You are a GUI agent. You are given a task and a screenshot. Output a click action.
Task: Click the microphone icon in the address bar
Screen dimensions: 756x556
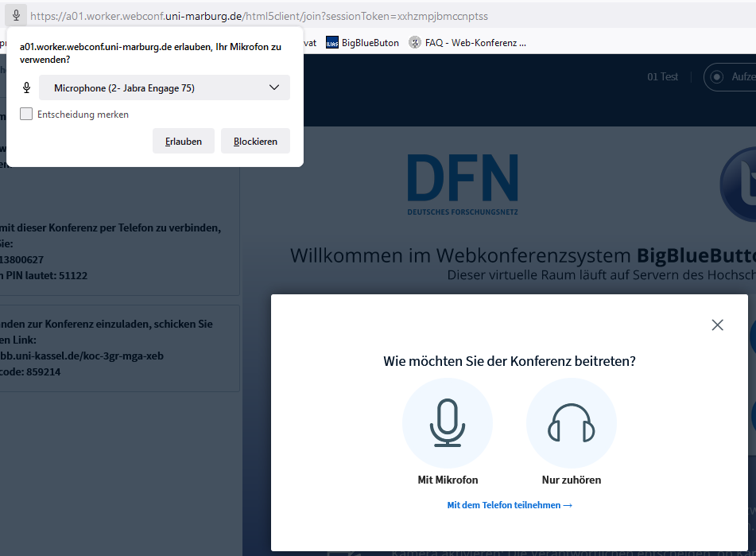click(16, 15)
